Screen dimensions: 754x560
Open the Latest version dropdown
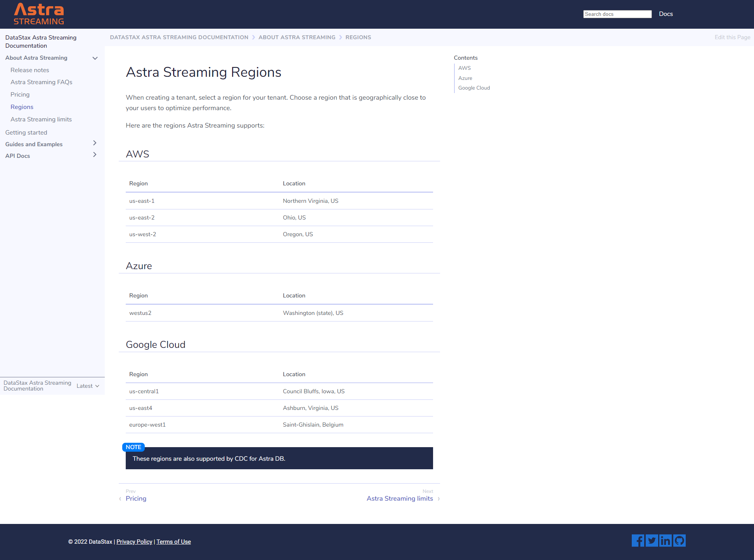[88, 386]
